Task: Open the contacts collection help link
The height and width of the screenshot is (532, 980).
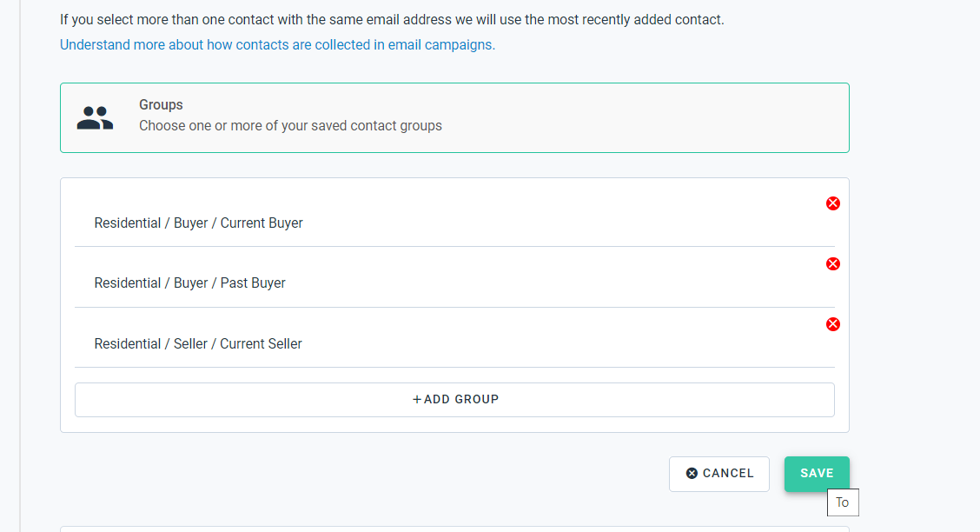Action: pos(277,45)
